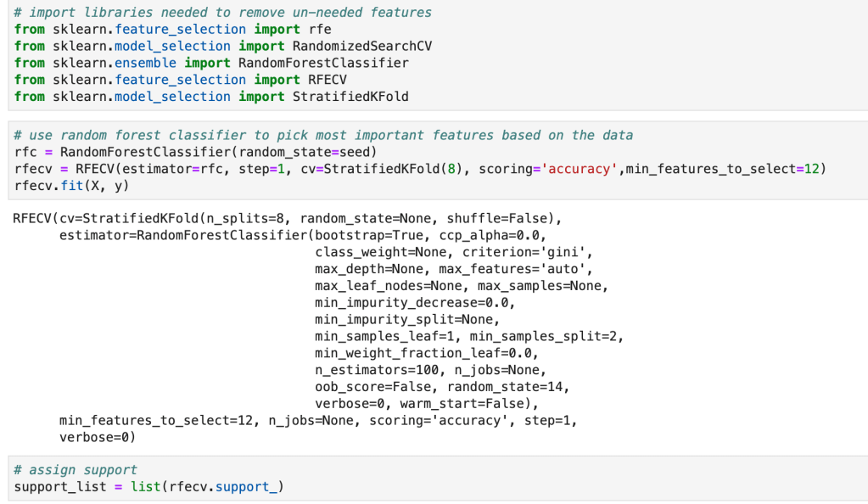Click the red 'accuracy' string in code cell
This screenshot has height=504, width=868.
pyautogui.click(x=583, y=169)
